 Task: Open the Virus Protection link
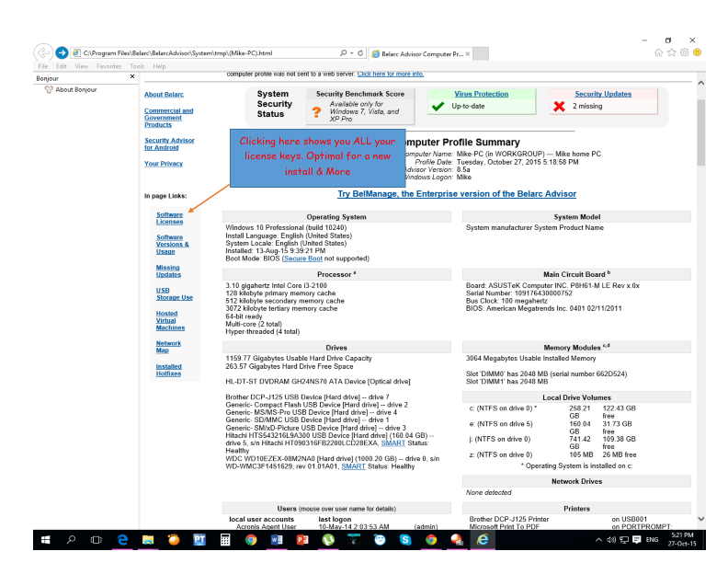pyautogui.click(x=481, y=94)
